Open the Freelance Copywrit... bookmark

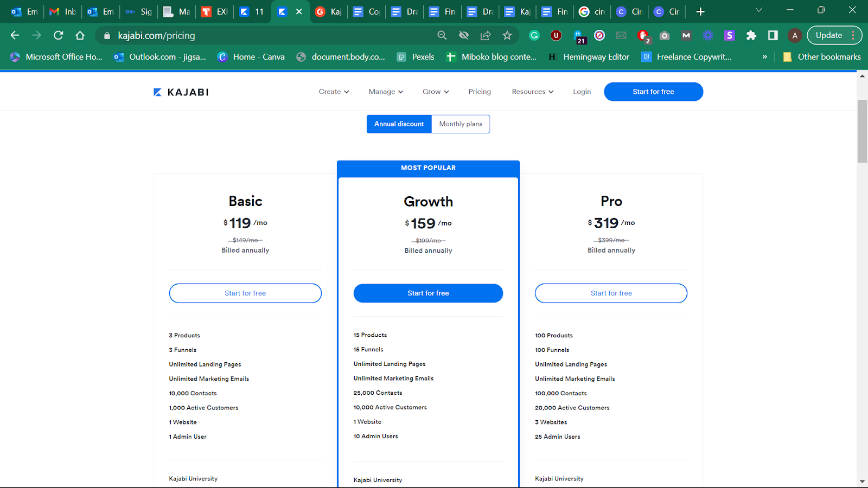pos(686,56)
